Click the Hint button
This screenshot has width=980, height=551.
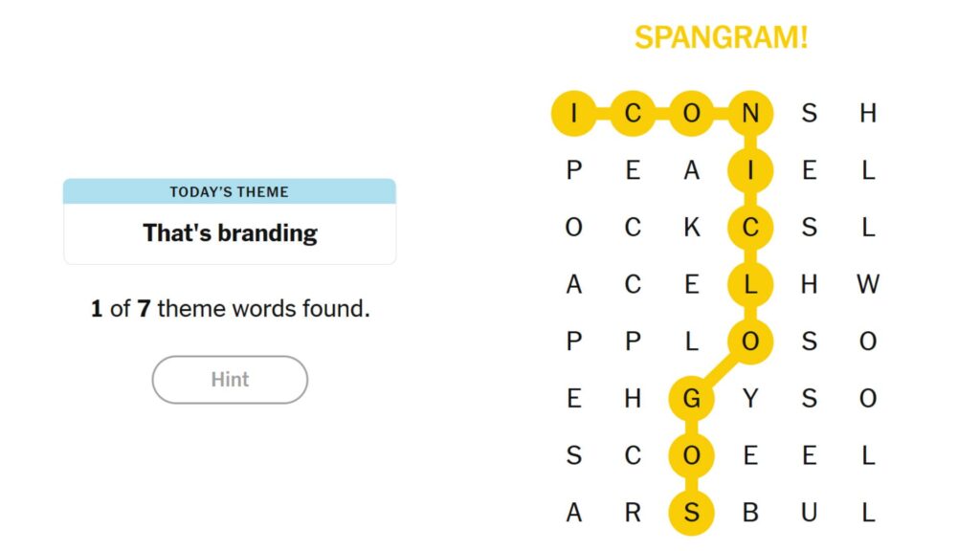point(230,380)
